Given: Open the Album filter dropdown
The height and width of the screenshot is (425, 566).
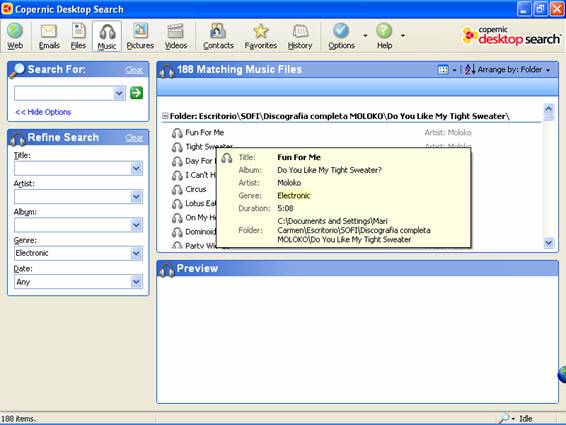Looking at the screenshot, I should pos(136,225).
